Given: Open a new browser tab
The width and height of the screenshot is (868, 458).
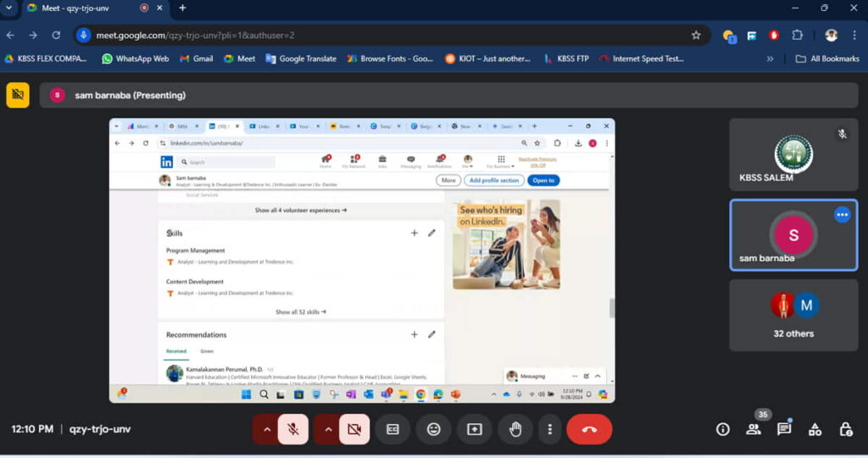Looking at the screenshot, I should pyautogui.click(x=183, y=8).
